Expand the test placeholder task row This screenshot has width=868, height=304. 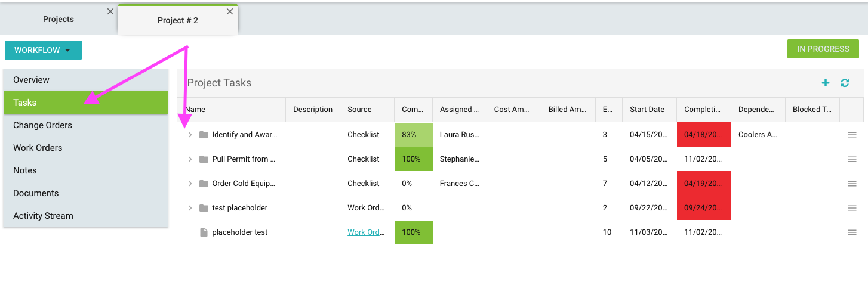[190, 208]
